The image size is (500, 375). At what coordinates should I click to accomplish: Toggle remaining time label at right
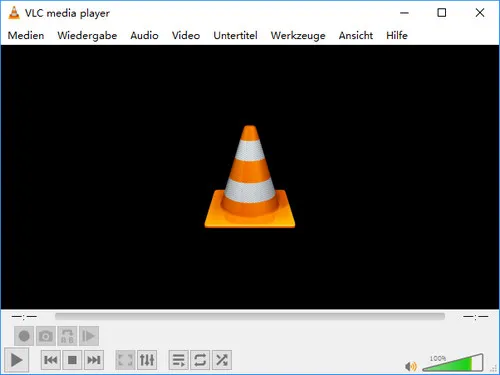476,316
